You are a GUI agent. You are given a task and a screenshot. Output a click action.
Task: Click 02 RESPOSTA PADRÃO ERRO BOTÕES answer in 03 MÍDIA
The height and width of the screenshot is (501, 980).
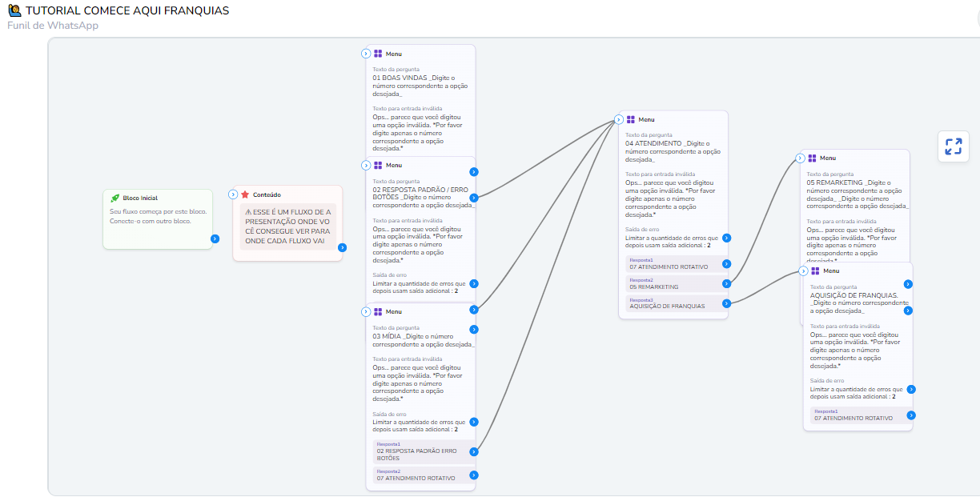point(420,452)
